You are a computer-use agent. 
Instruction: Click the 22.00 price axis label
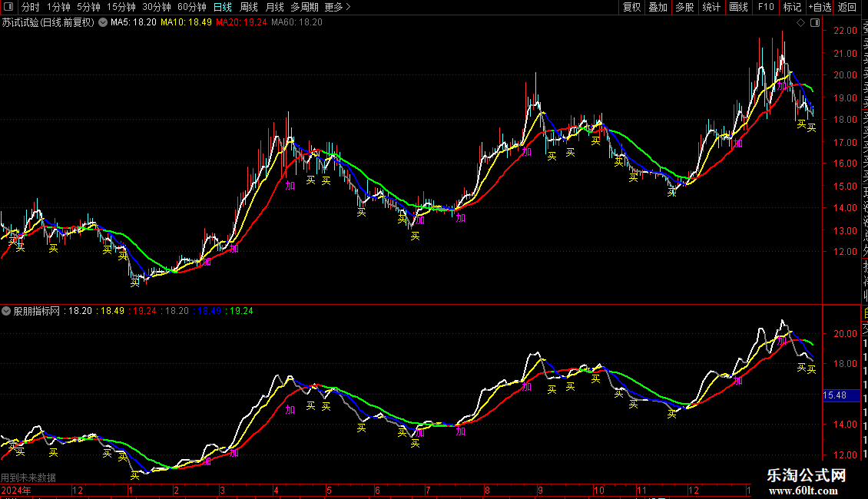845,31
